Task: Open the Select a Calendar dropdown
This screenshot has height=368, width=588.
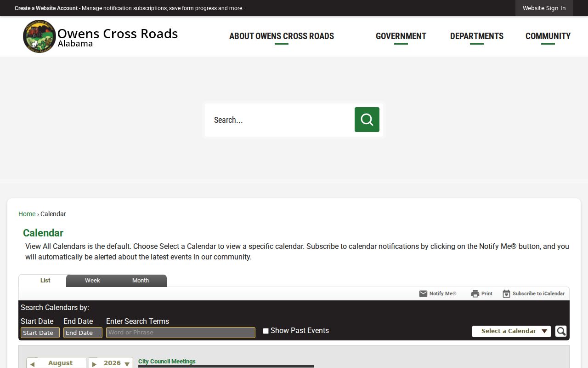Action: (x=511, y=331)
